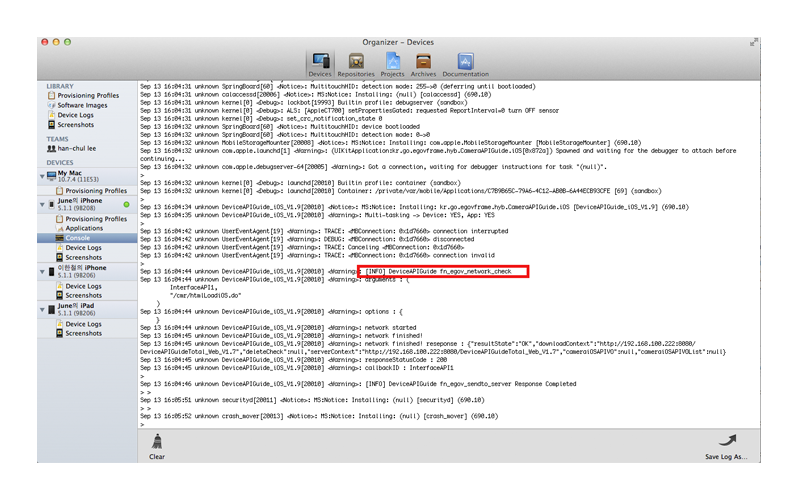Clear the console log with broom icon

click(157, 444)
